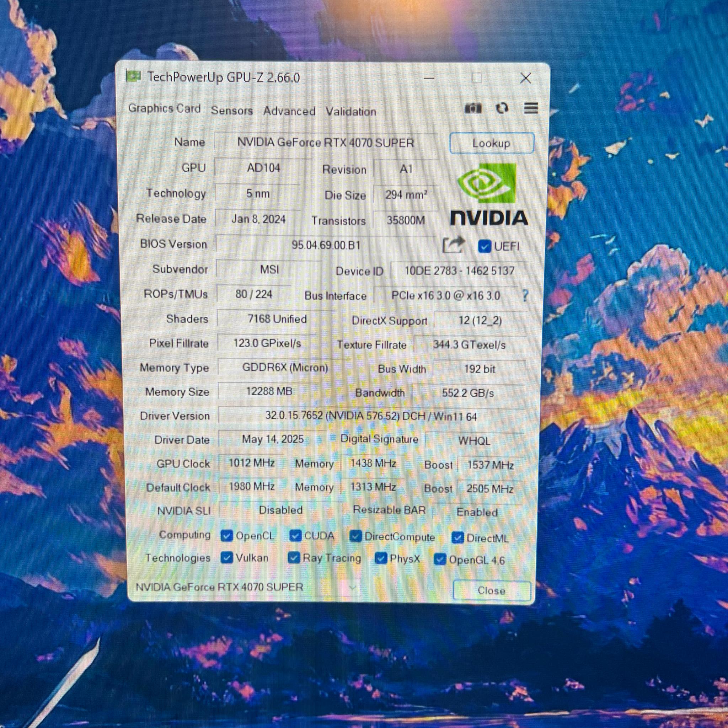Click the Memory Type field GDDR6X (Micron)
Viewport: 728px width, 728px height.
[x=285, y=368]
